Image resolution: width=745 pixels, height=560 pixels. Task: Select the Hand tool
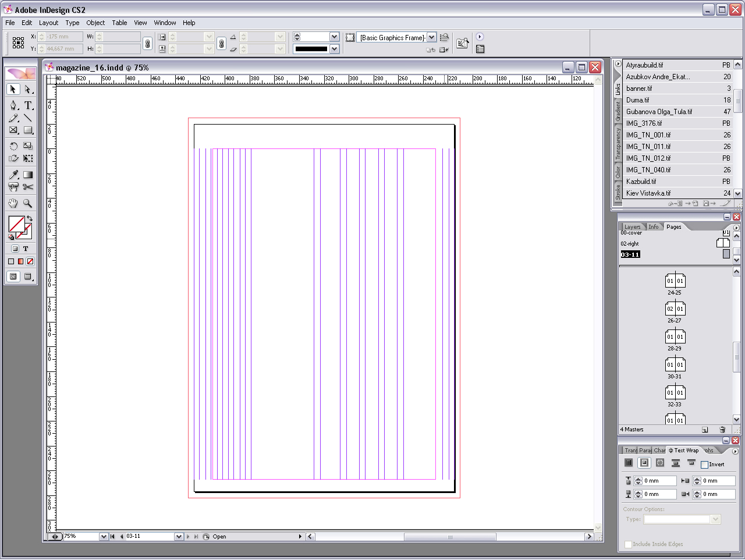[13, 203]
